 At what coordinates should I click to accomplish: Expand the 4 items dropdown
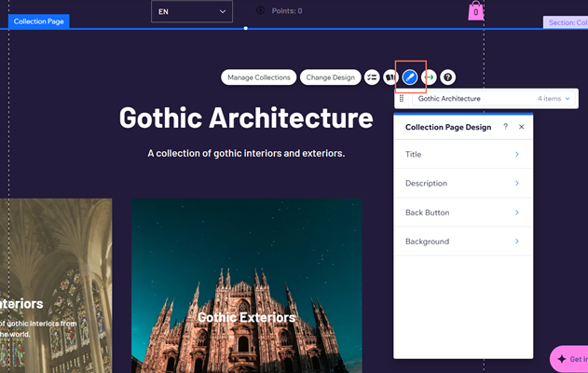click(554, 99)
